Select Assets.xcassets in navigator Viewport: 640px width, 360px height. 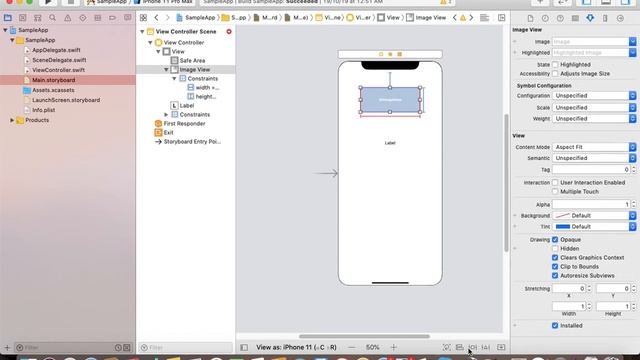point(53,90)
